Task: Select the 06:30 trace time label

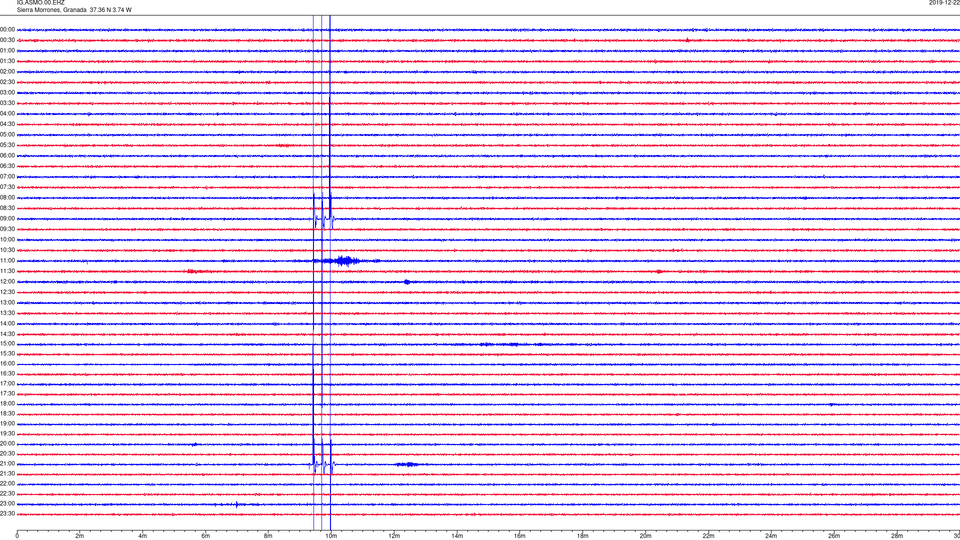Action: tap(7, 166)
